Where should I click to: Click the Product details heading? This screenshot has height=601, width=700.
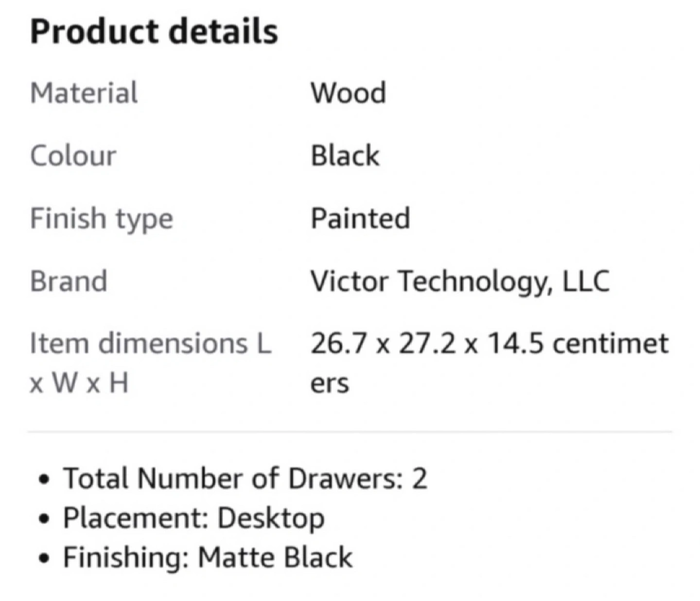[x=154, y=32]
